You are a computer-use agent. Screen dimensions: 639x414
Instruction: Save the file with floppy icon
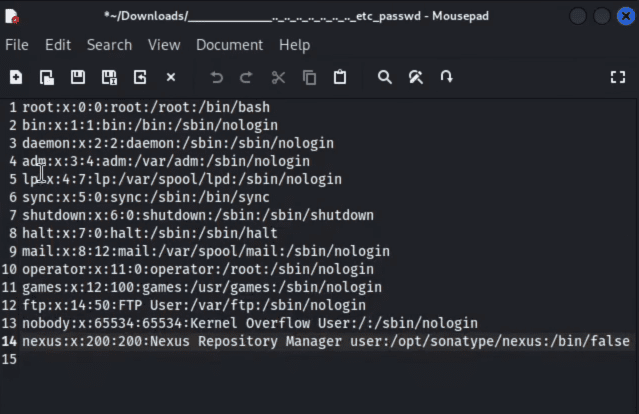pyautogui.click(x=78, y=77)
